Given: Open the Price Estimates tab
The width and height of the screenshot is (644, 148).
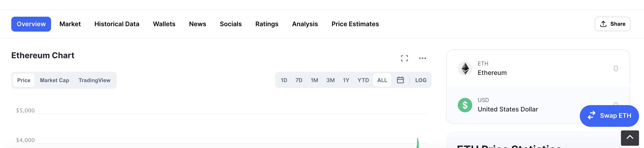Looking at the screenshot, I should coord(355,24).
